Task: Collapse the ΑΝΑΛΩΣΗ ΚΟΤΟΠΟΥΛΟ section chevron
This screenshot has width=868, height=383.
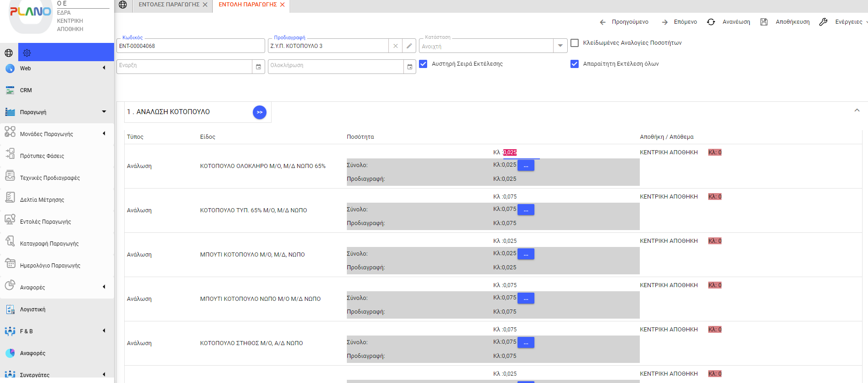Action: point(857,110)
